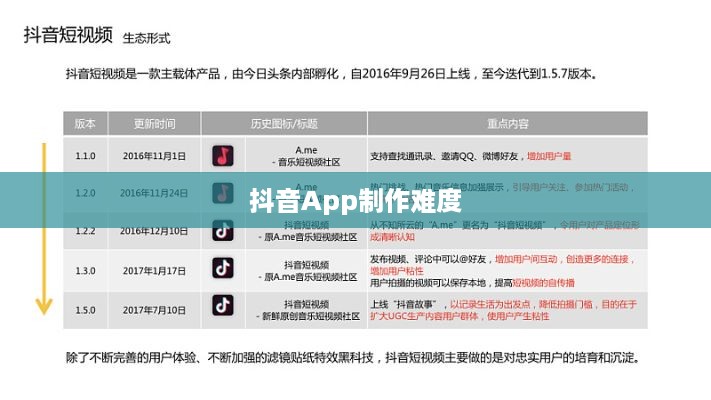Select date cell 2017年7月10日
This screenshot has height=400, width=711.
tap(154, 310)
